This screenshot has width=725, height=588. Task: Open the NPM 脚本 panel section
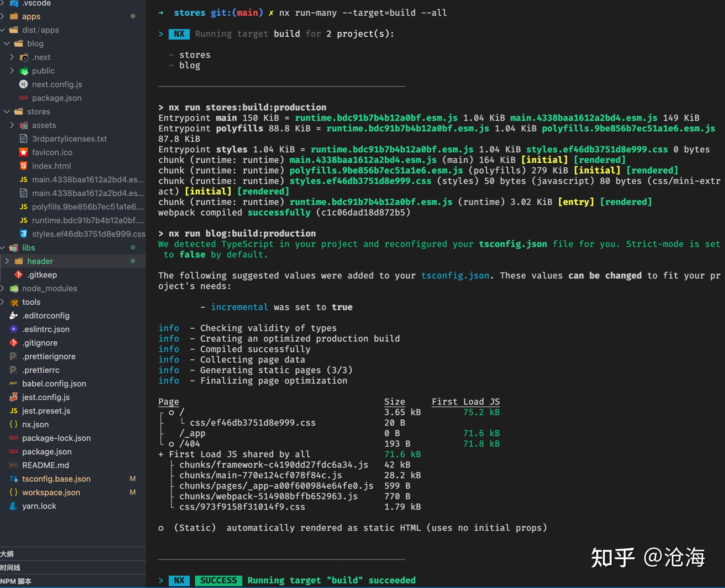pyautogui.click(x=15, y=581)
